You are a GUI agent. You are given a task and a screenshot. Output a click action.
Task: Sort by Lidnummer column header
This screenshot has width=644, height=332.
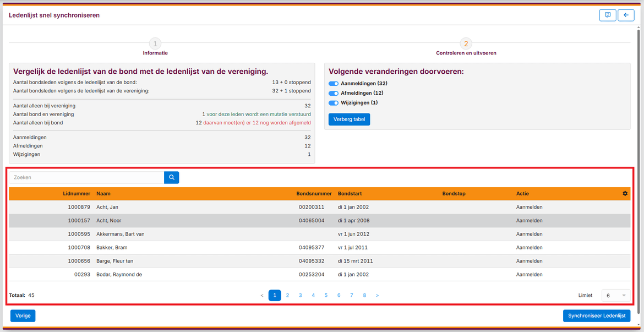(77, 194)
